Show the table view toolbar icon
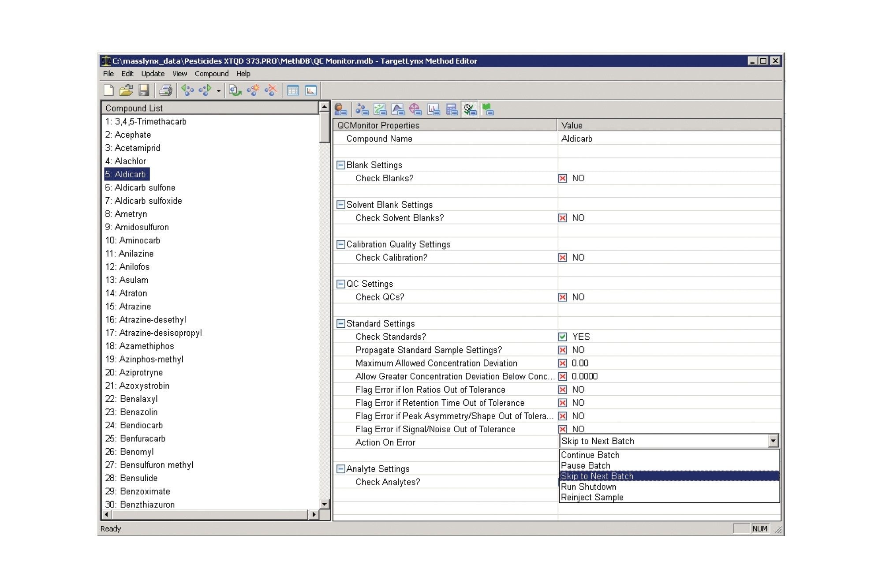 (293, 90)
